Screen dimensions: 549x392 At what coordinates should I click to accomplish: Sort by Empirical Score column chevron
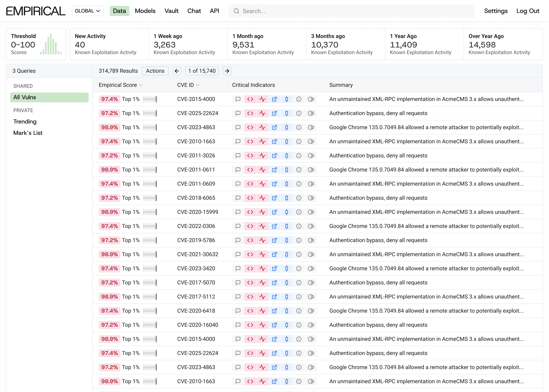point(141,85)
